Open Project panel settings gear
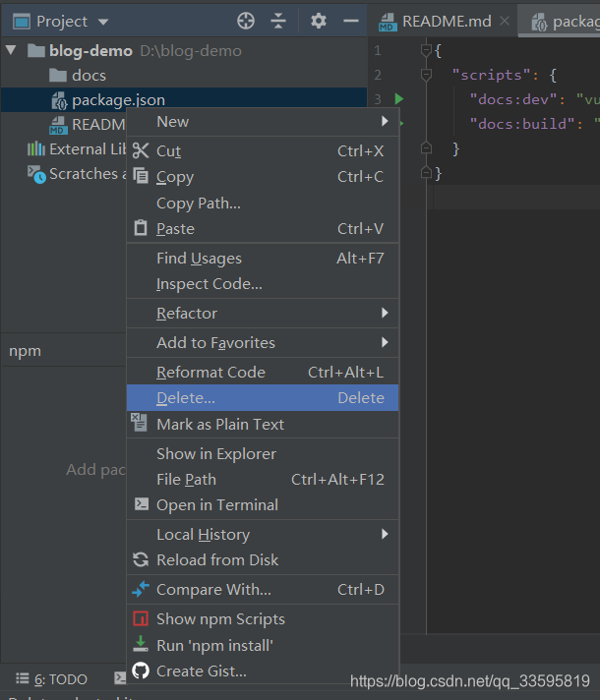 point(319,21)
